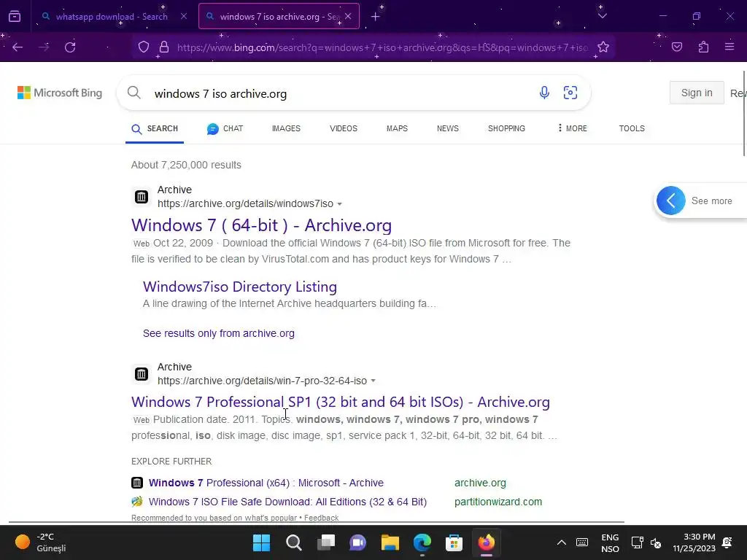
Task: Open the TOOLS filter menu
Action: pyautogui.click(x=632, y=128)
